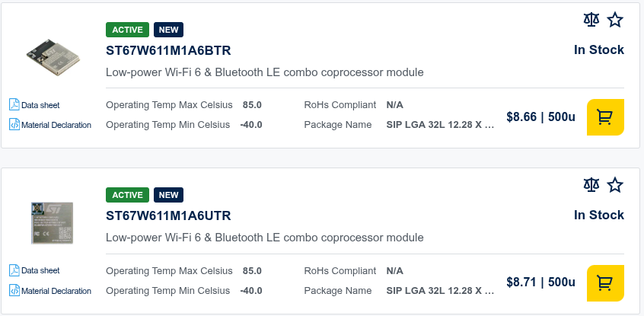Viewport: 644px width, 316px height.
Task: Add ST67W611M1A6BTR to cart
Action: [605, 117]
